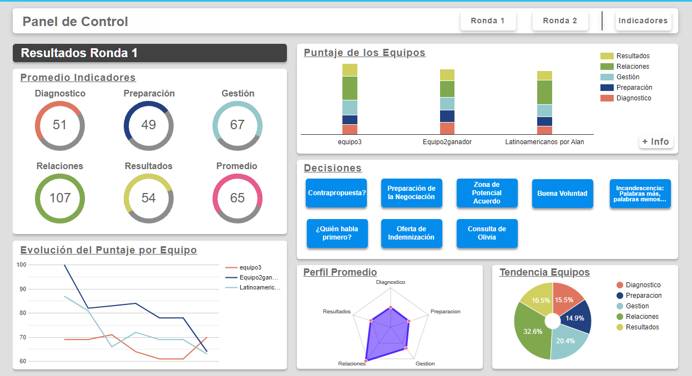Click the 32.6% green pie slice
This screenshot has height=376, width=692.
[532, 331]
